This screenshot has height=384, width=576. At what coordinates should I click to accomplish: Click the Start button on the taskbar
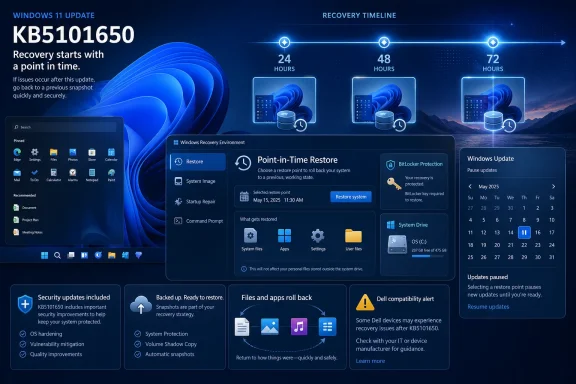click(44, 255)
